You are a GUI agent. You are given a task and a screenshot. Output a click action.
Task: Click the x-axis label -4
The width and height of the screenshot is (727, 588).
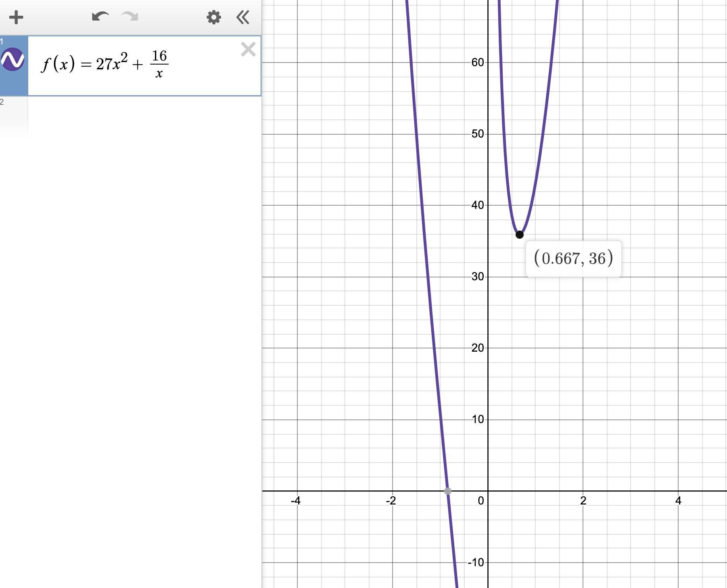click(x=296, y=500)
